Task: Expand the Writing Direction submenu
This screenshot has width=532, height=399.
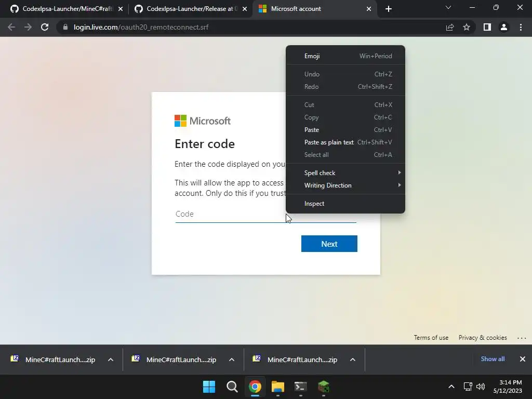Action: pos(345,185)
